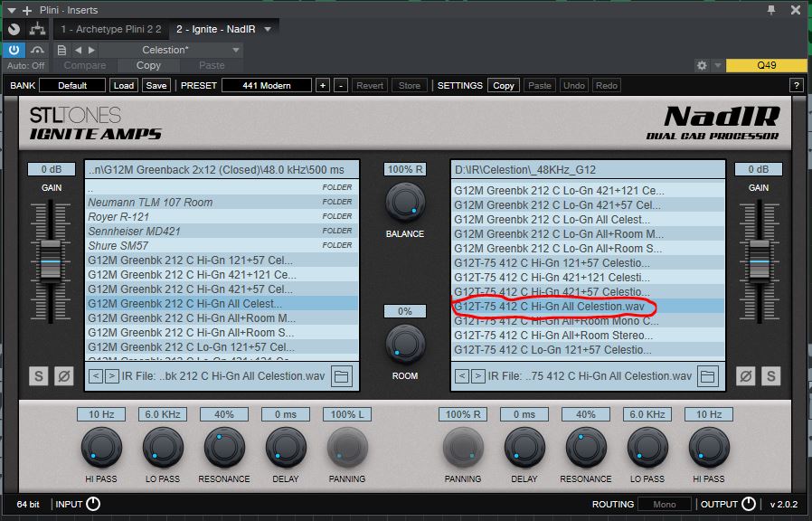The width and height of the screenshot is (812, 521).
Task: Pin the plugin window with pin icon
Action: click(771, 10)
